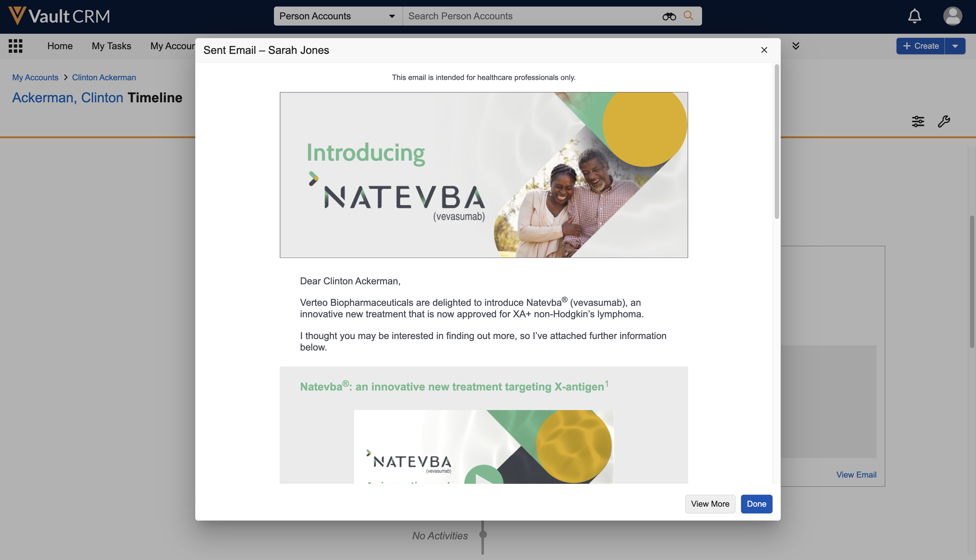
Task: Open the Create button dropdown arrow
Action: (955, 46)
